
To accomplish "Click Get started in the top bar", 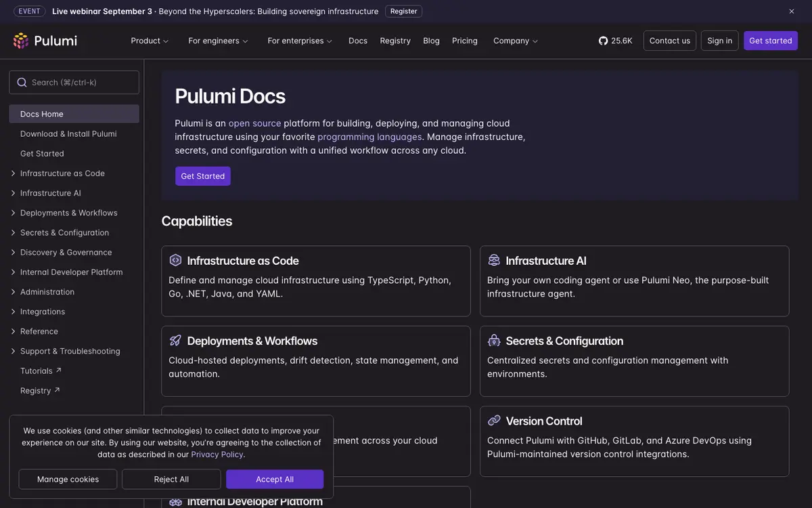I will pyautogui.click(x=771, y=41).
